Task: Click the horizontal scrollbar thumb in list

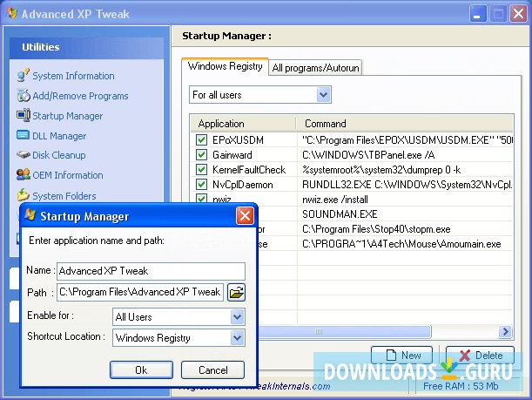Action: pos(344,331)
